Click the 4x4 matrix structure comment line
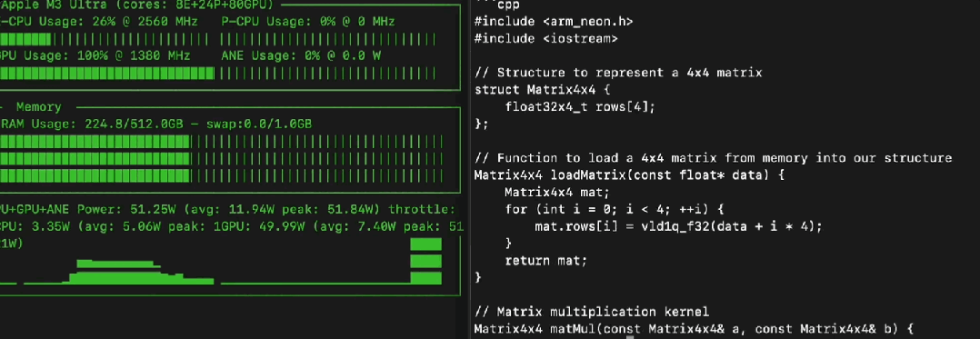 [618, 73]
